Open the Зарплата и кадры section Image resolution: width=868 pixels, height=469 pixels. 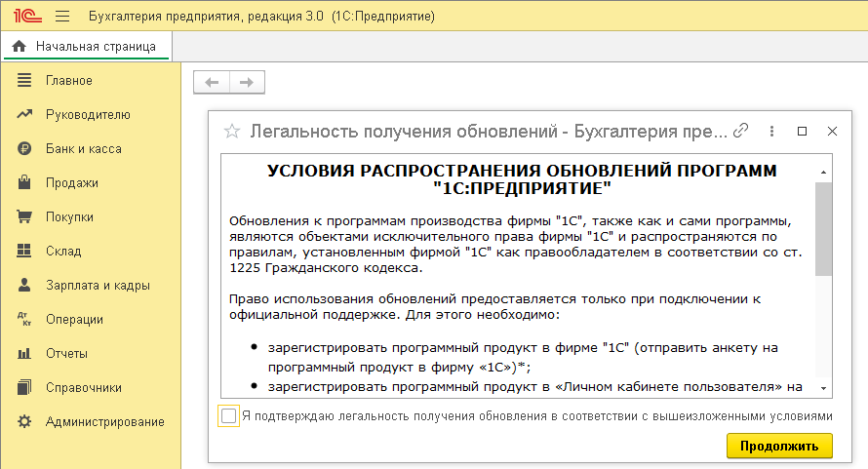pyautogui.click(x=98, y=285)
